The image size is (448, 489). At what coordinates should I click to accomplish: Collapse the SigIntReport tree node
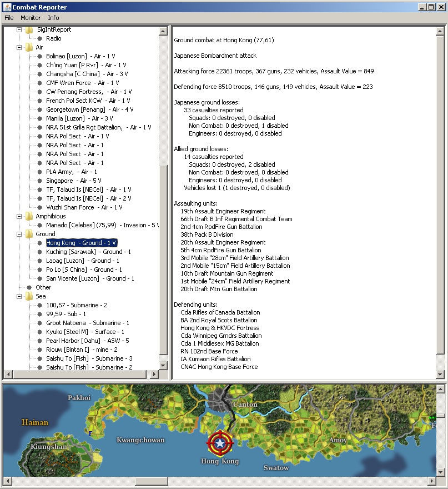[19, 29]
